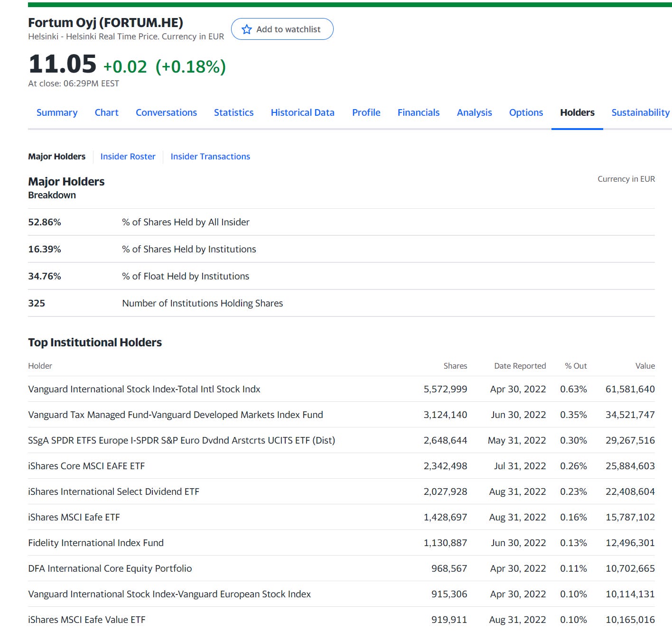The height and width of the screenshot is (631, 672).
Task: Open the Insider Transactions link
Action: tap(210, 157)
